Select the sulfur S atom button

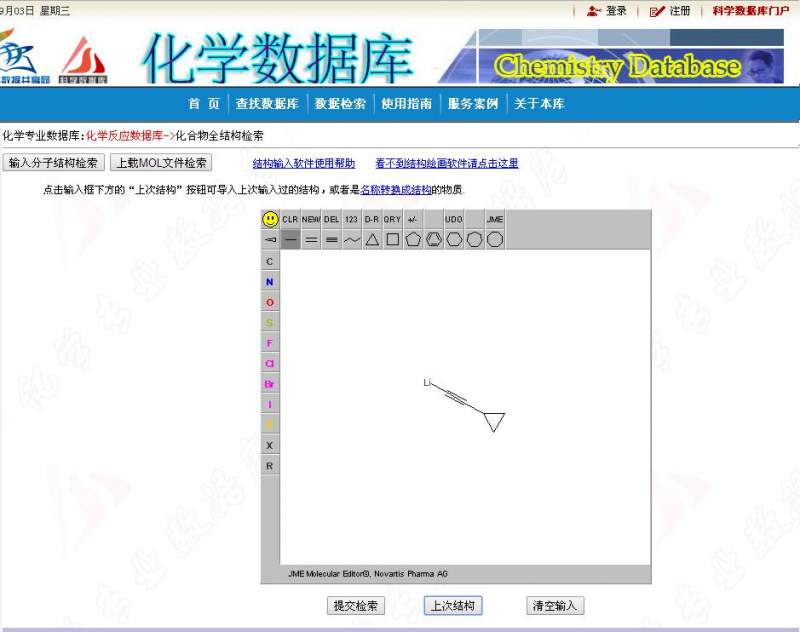coord(270,322)
